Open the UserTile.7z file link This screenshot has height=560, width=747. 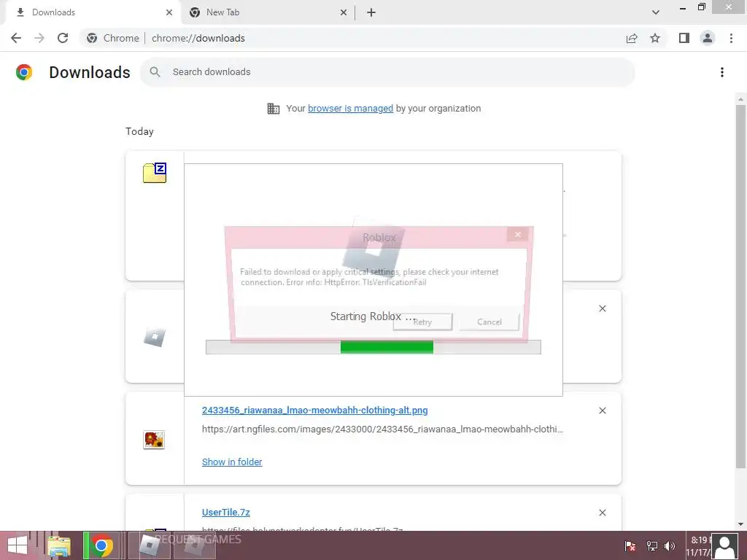click(226, 513)
